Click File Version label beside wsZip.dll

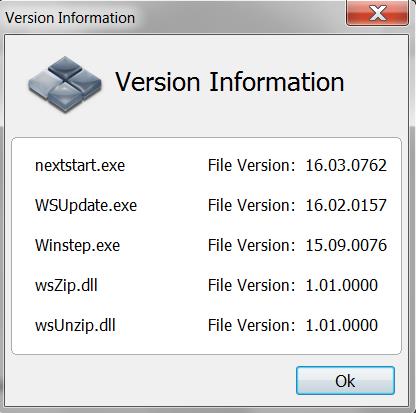252,285
